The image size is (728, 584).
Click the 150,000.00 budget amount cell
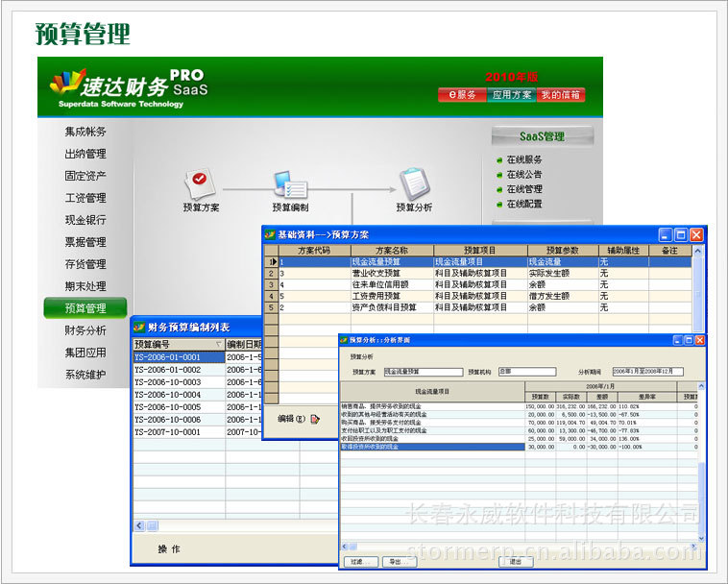540,406
